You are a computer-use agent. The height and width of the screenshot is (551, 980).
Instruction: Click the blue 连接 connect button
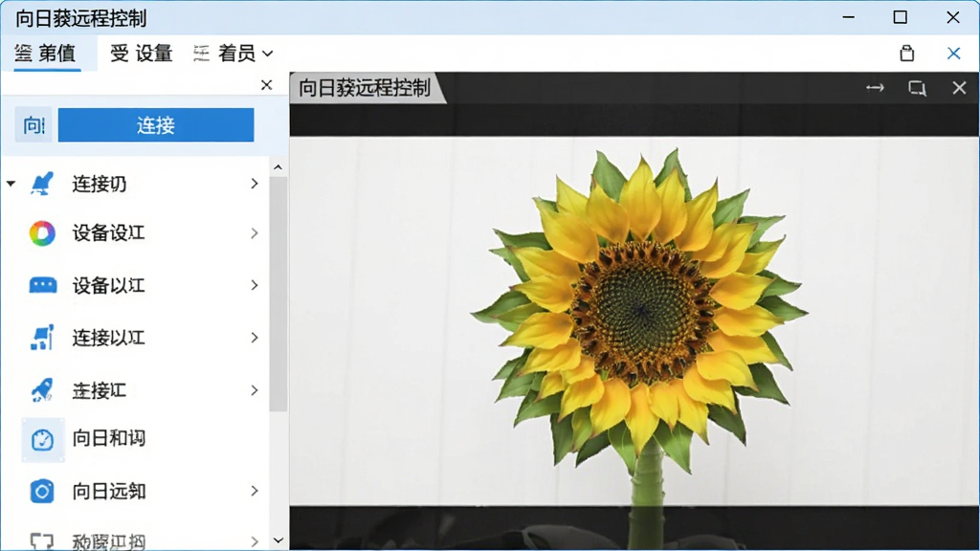[x=156, y=125]
